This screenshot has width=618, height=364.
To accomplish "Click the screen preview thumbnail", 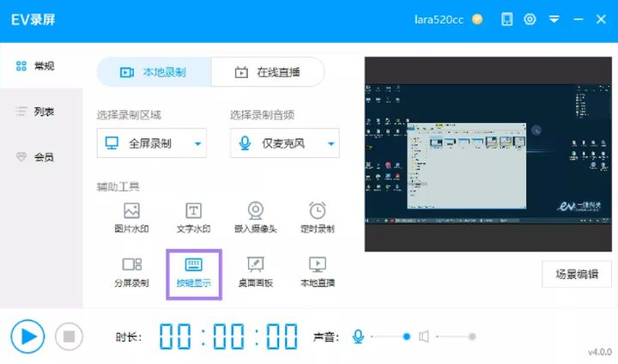I will click(488, 155).
